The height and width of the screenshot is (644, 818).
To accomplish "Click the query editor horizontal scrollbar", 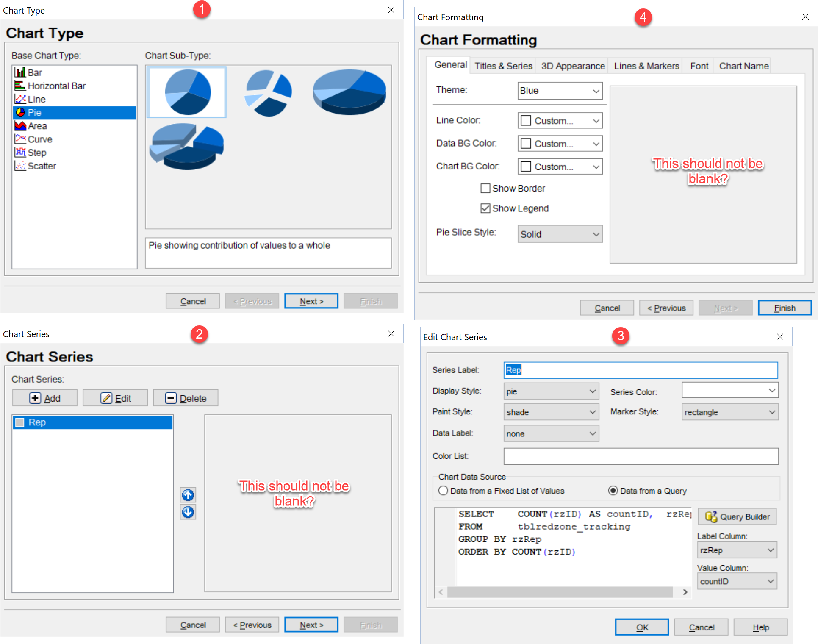I will [560, 592].
